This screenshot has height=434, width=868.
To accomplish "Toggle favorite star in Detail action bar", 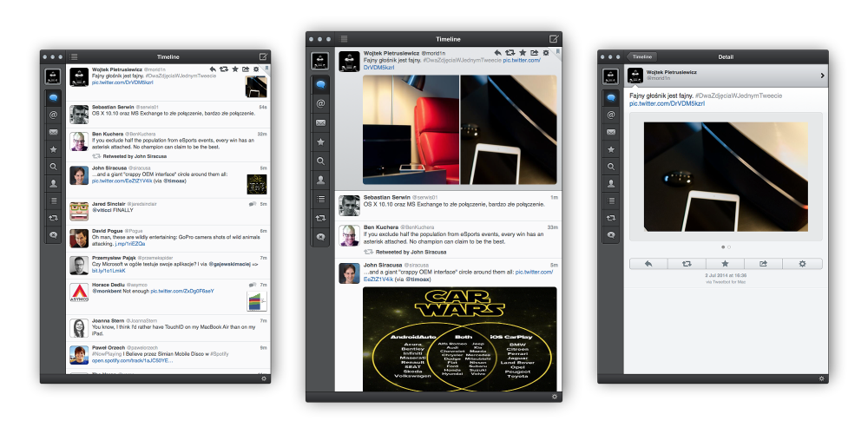I will [x=725, y=264].
